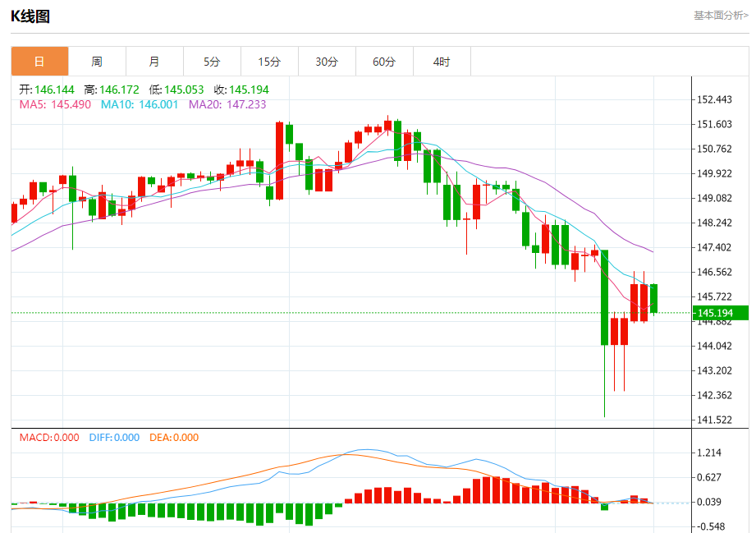The width and height of the screenshot is (756, 533).
Task: Open the 4时 interval tab
Action: click(x=442, y=62)
